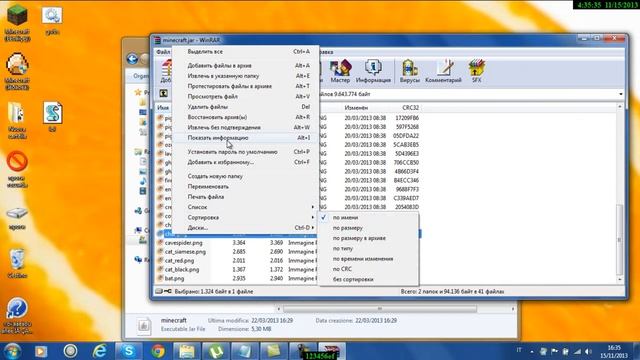Click the volume icon in system tray

coord(588,351)
